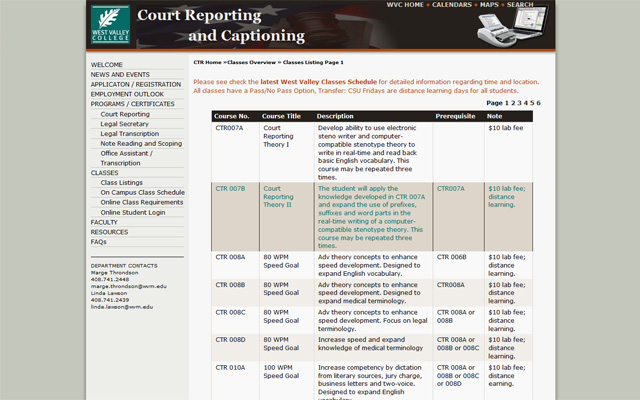Image resolution: width=640 pixels, height=400 pixels.
Task: Open CLASSES sidebar item
Action: tap(104, 173)
